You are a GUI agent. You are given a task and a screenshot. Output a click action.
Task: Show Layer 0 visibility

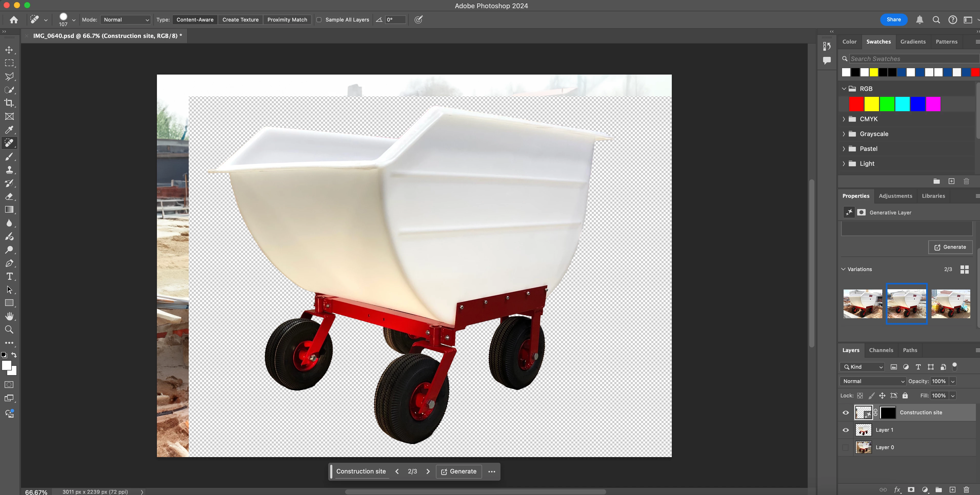pos(846,448)
